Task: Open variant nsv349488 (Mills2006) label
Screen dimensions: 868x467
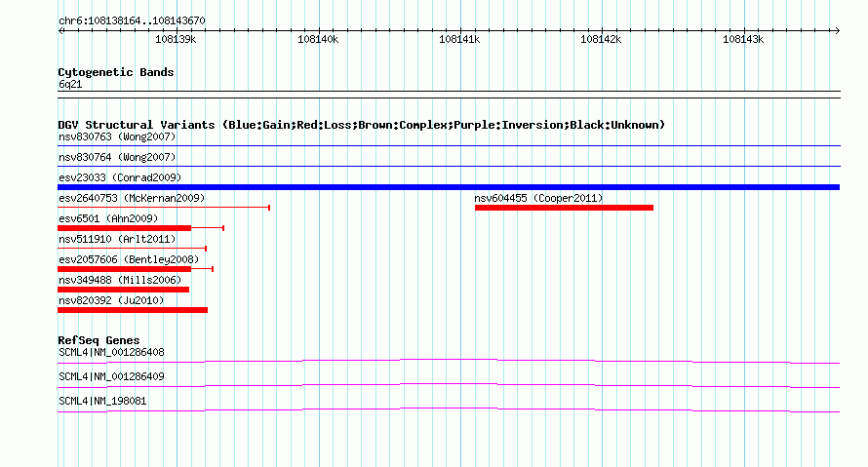Action: pyautogui.click(x=120, y=280)
